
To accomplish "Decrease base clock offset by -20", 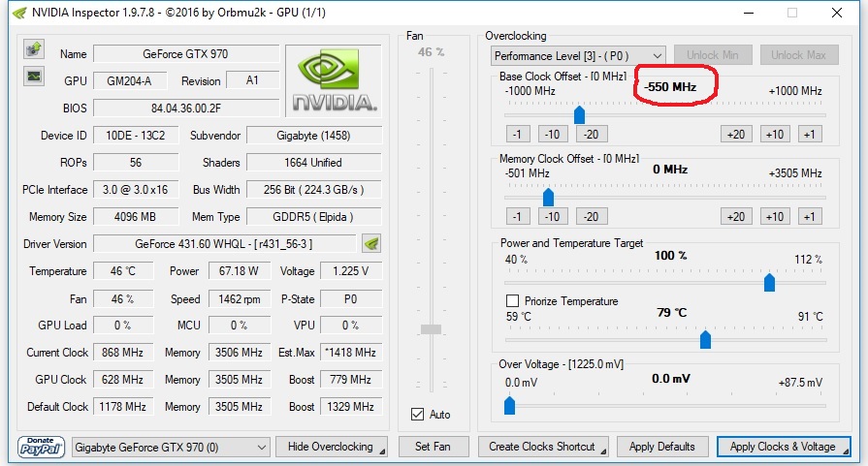I will (x=592, y=135).
